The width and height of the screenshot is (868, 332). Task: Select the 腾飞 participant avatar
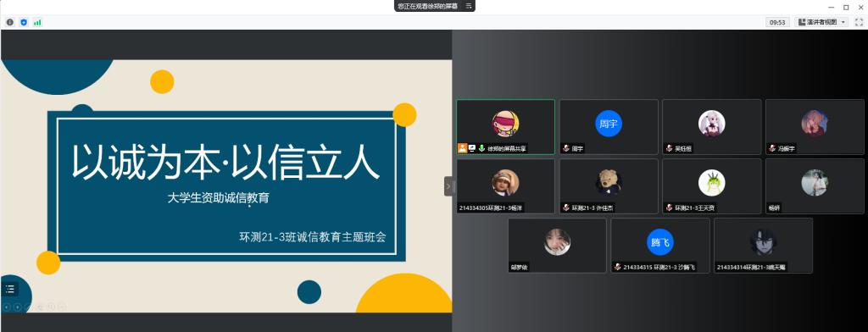[659, 242]
